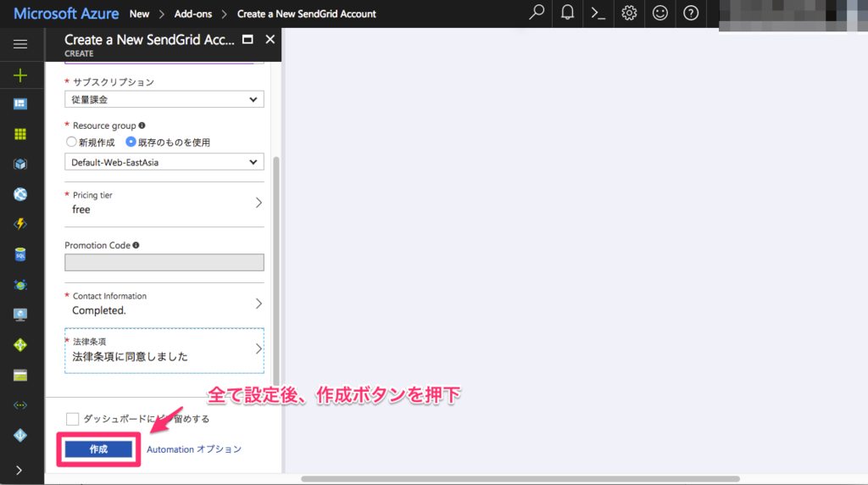This screenshot has width=868, height=485.
Task: Open settings gear icon
Action: coord(629,13)
